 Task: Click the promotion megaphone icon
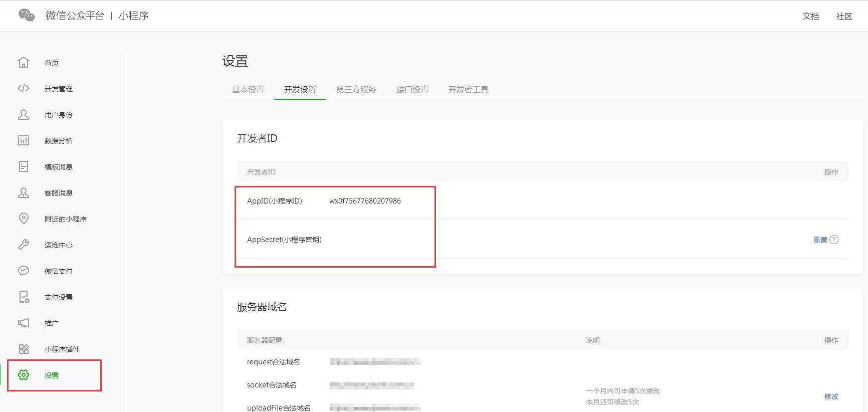pos(24,323)
